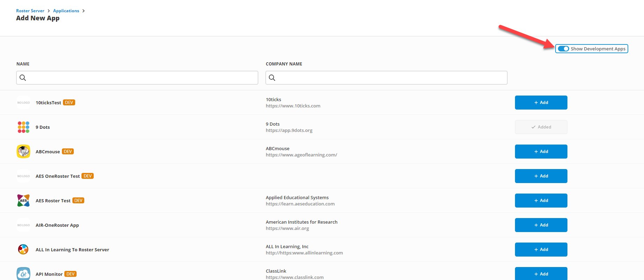Click the DEV badge next to API Monitor
This screenshot has height=280, width=644.
pyautogui.click(x=71, y=274)
